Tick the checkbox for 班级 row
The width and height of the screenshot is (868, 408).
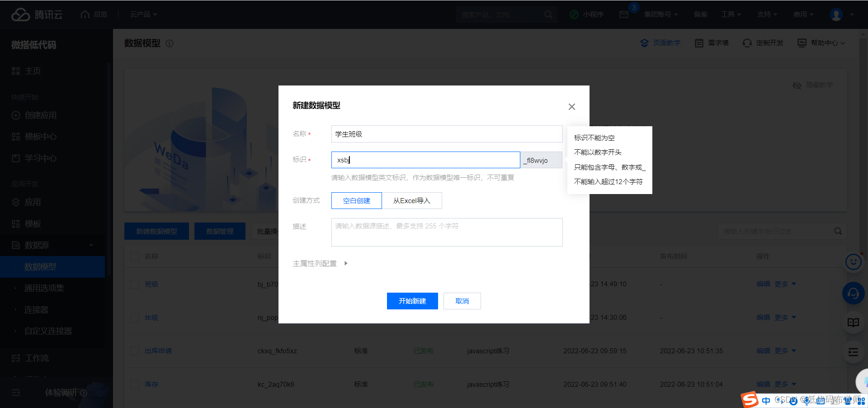tap(135, 284)
